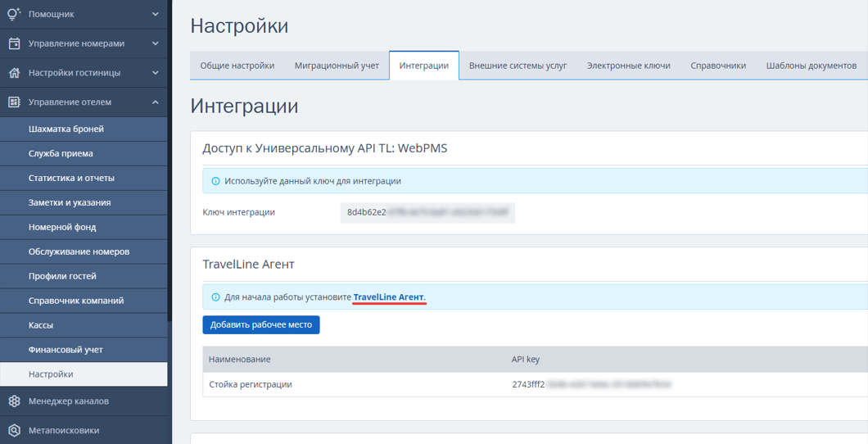868x444 pixels.
Task: Click the Ключ интеграции value field
Action: (427, 213)
